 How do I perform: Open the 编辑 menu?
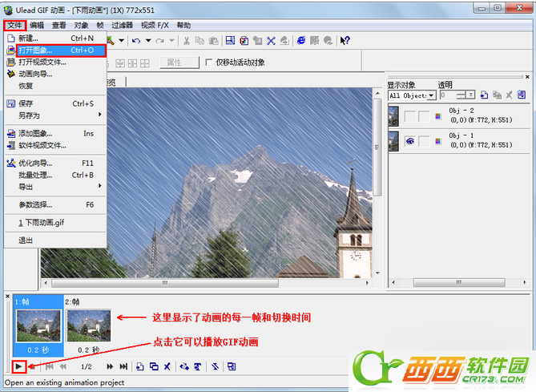tap(37, 26)
